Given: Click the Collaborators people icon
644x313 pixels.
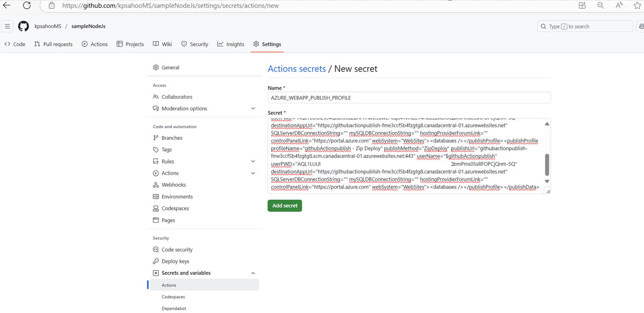Looking at the screenshot, I should (156, 97).
